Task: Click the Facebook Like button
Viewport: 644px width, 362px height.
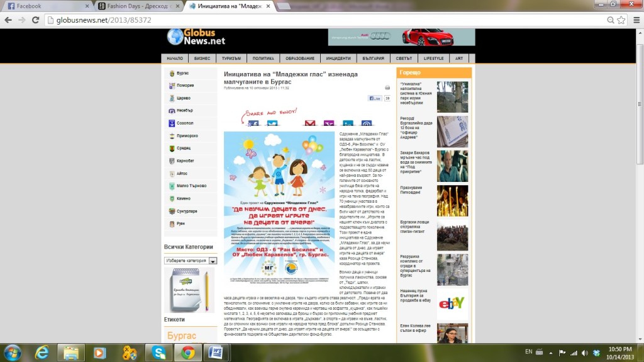Action: tap(375, 98)
